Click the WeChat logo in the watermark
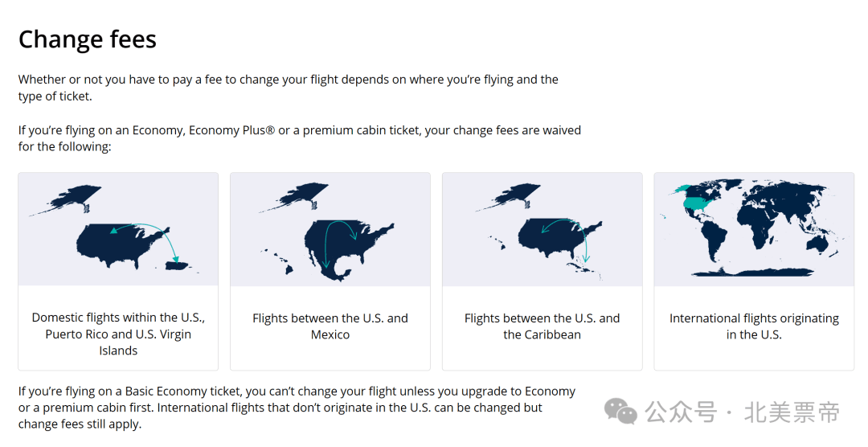868x447 pixels. (620, 411)
